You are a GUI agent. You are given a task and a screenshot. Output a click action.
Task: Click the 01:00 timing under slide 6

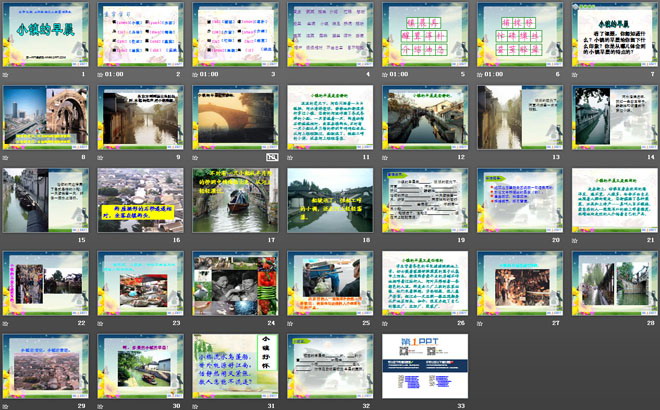[x=493, y=74]
